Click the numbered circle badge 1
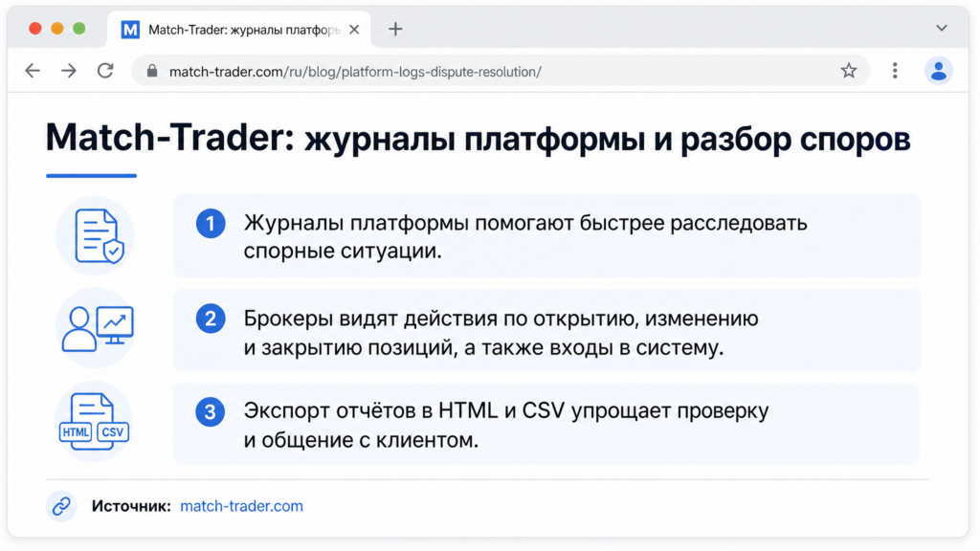Viewport: 980px width, 551px height. 211,224
